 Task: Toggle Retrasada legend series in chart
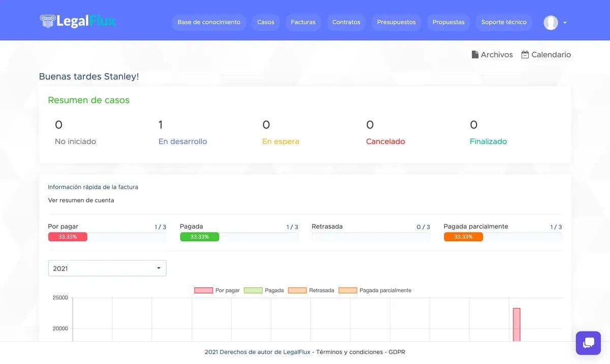297,290
